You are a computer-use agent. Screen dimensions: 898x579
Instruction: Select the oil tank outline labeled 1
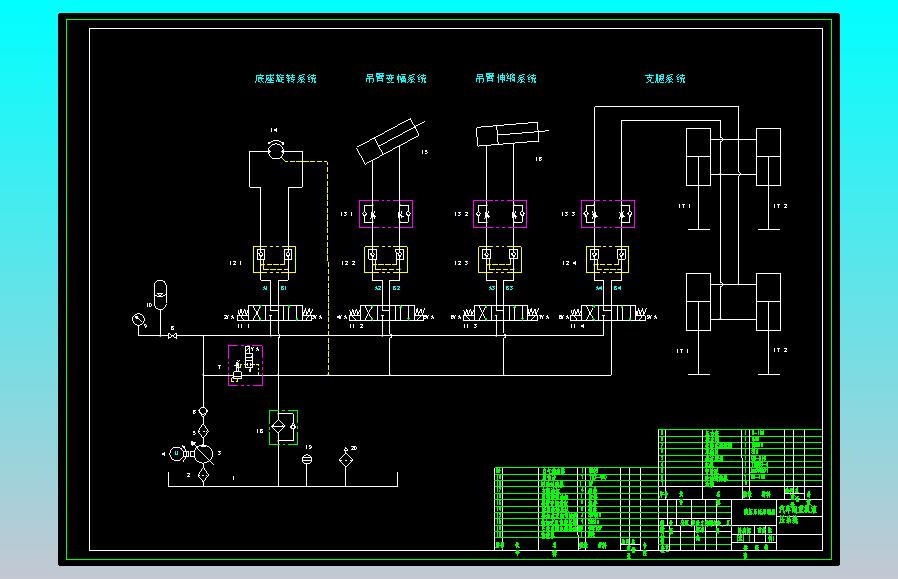(283, 480)
